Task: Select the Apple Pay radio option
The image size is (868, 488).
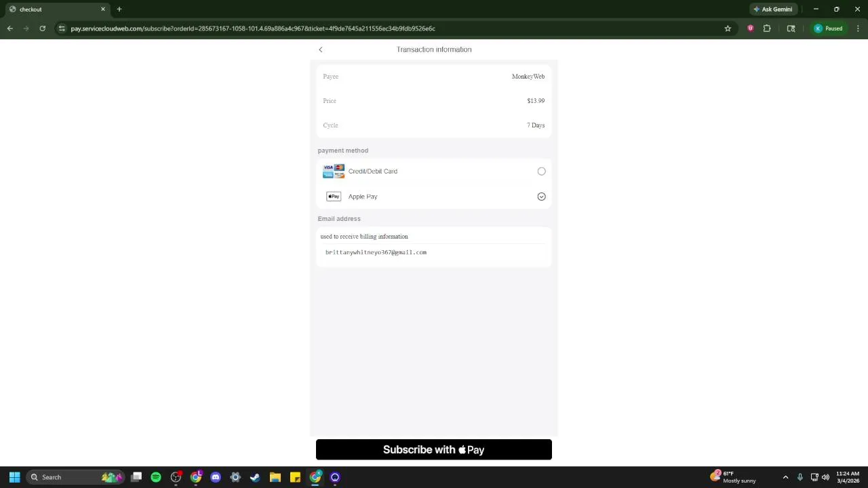Action: (x=541, y=197)
